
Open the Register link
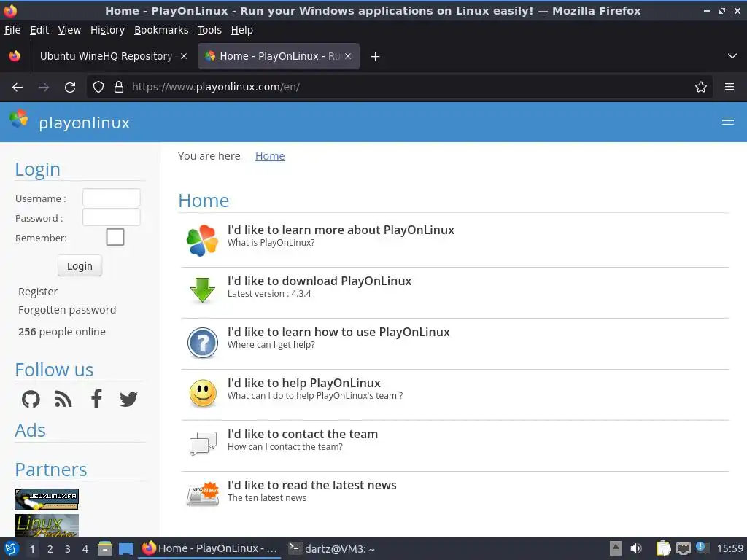[x=38, y=292]
